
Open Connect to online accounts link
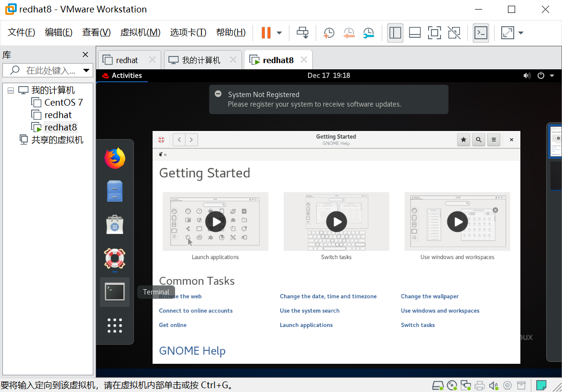point(196,311)
